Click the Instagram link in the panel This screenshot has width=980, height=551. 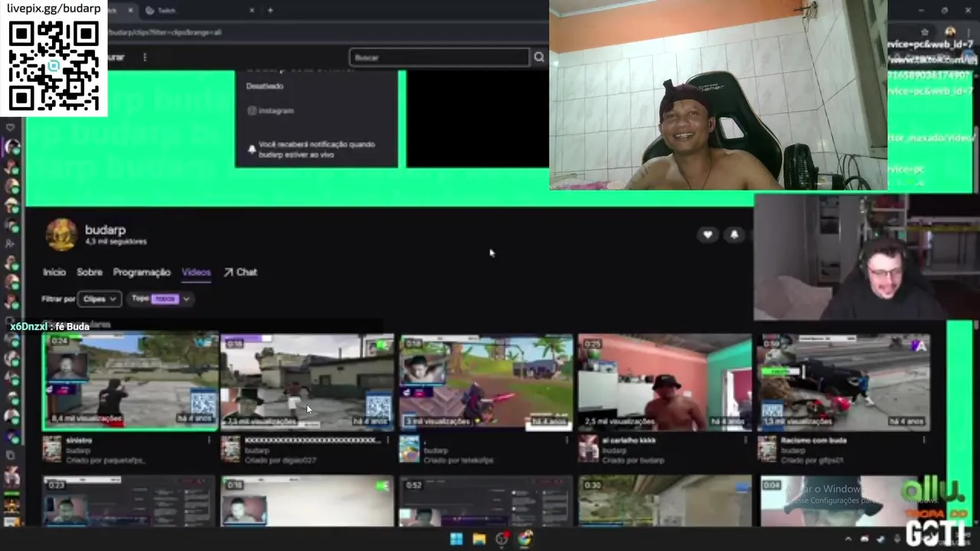(271, 111)
